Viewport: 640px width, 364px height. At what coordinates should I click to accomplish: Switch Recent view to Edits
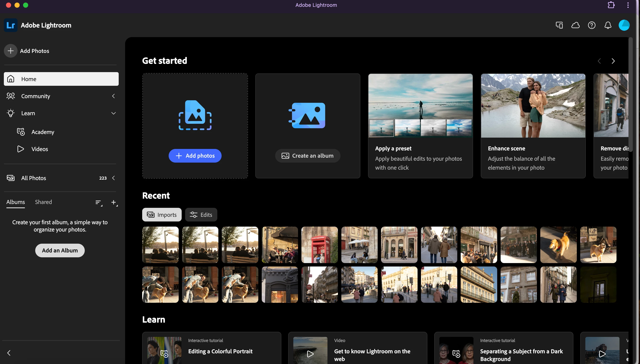click(x=201, y=215)
